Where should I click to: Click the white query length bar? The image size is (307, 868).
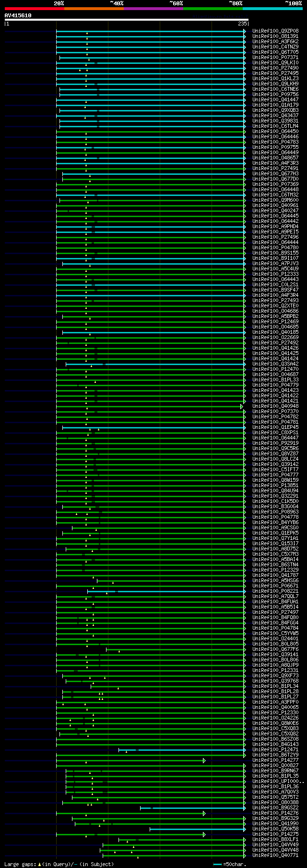click(x=126, y=20)
